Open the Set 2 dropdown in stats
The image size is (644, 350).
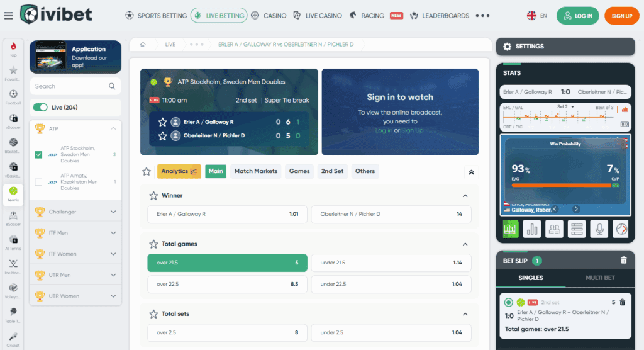[x=566, y=107]
